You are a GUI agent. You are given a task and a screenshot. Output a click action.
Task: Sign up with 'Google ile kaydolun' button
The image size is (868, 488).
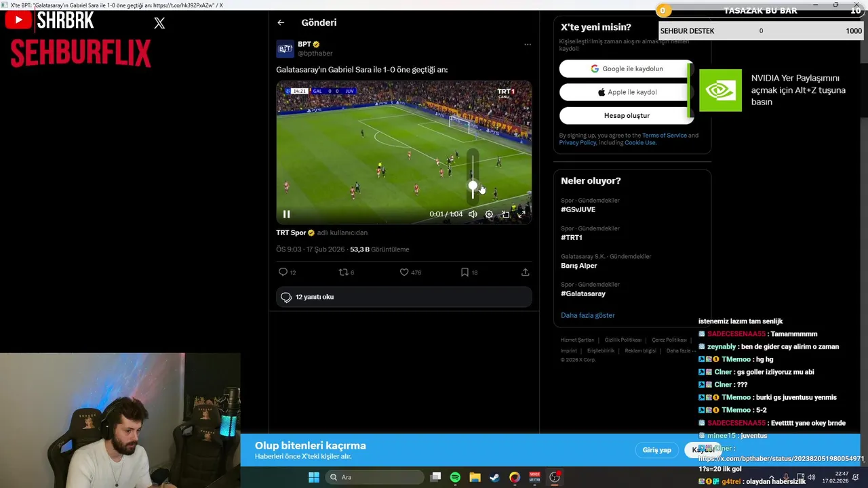627,68
